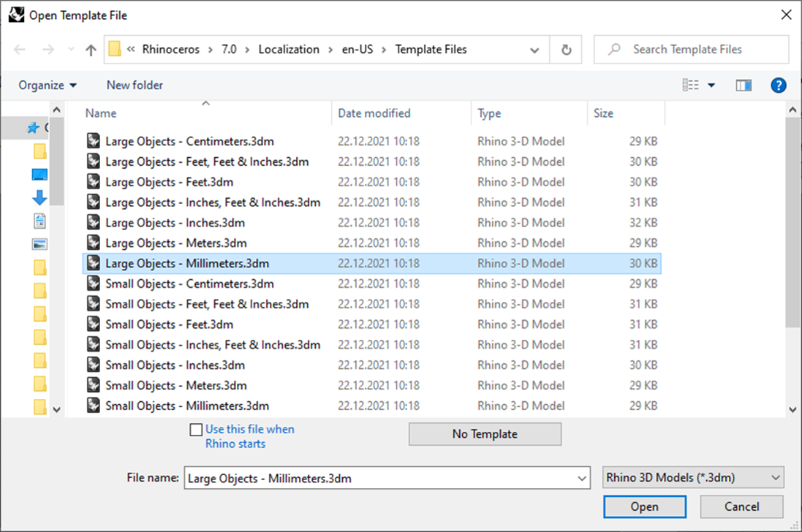
Task: Close the Open Template File dialog
Action: pyautogui.click(x=787, y=15)
